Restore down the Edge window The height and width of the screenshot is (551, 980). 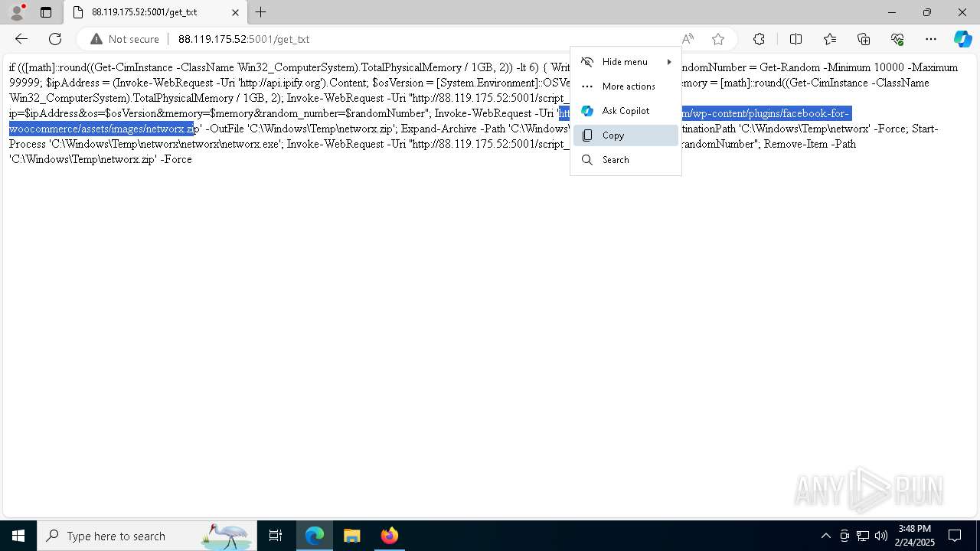click(x=927, y=12)
